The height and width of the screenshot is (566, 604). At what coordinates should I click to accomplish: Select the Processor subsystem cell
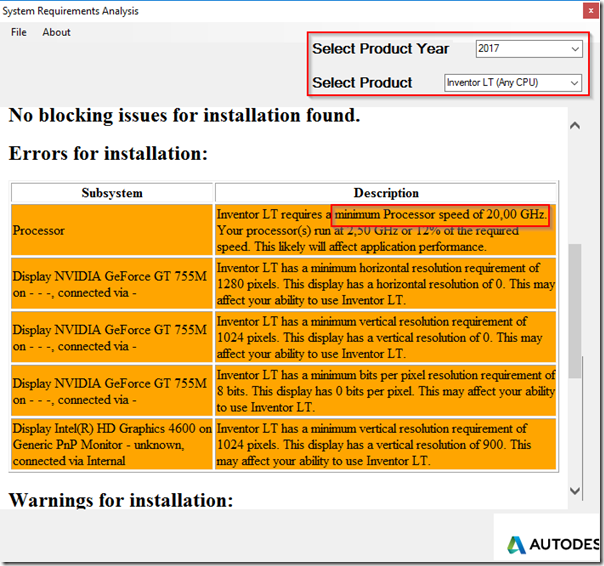point(112,230)
